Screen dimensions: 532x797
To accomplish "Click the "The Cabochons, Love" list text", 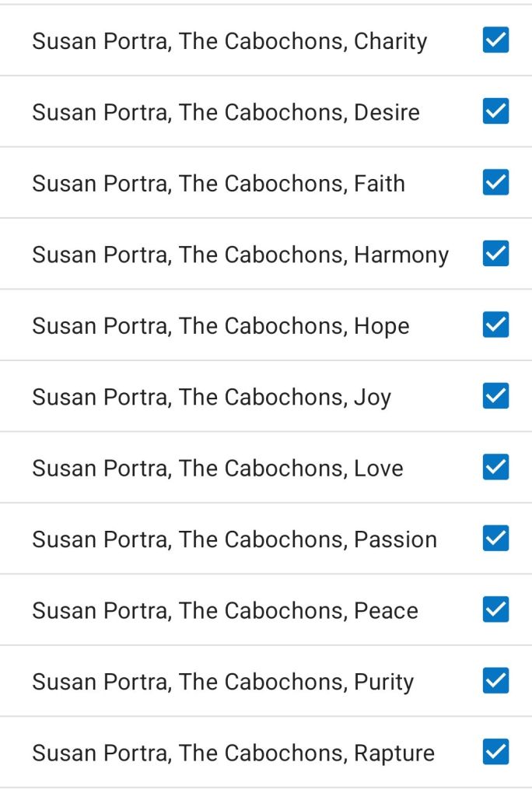I will pyautogui.click(x=218, y=469).
